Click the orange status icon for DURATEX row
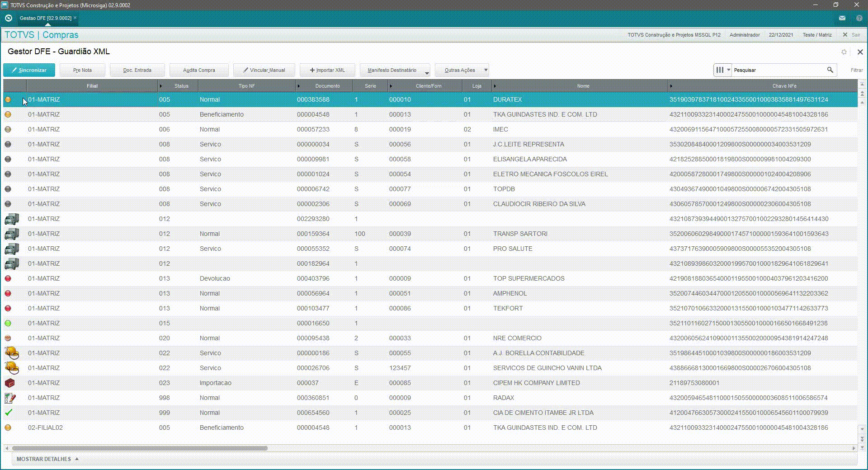Viewport: 868px width, 470px height. point(8,99)
